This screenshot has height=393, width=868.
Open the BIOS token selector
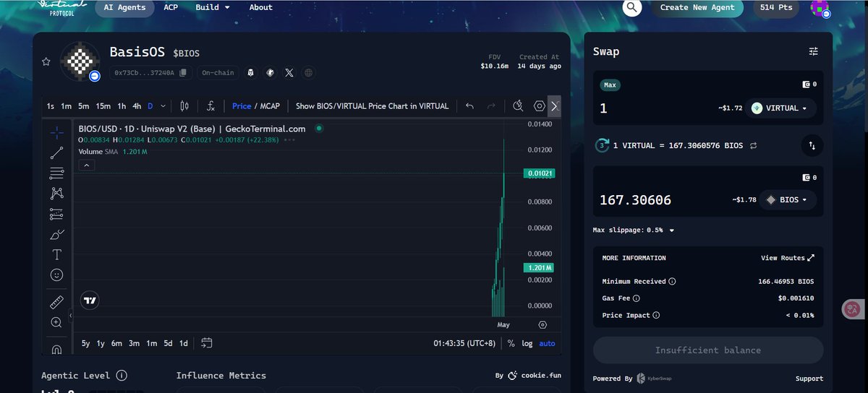pyautogui.click(x=787, y=199)
